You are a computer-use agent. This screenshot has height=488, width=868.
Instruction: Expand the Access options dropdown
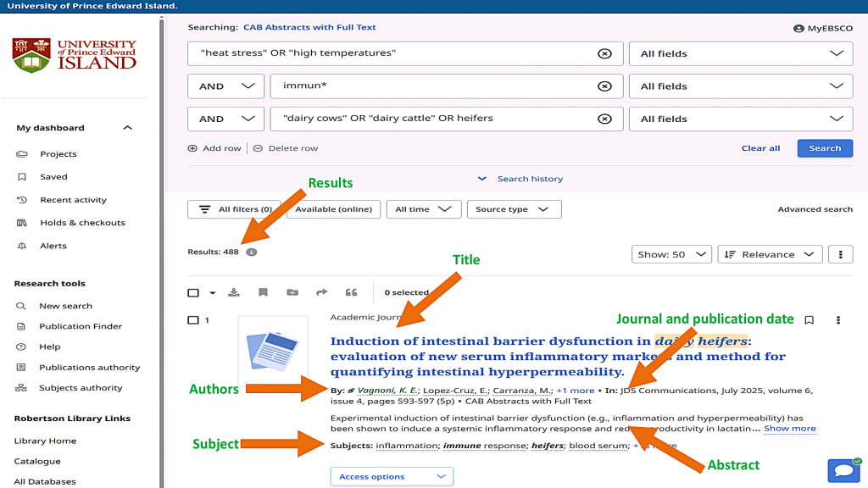tap(392, 477)
